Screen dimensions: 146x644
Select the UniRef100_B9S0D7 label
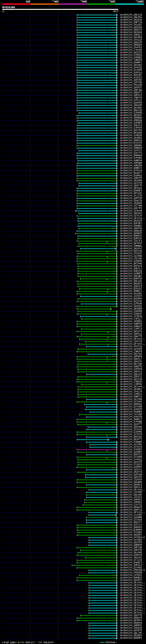(x=131, y=75)
